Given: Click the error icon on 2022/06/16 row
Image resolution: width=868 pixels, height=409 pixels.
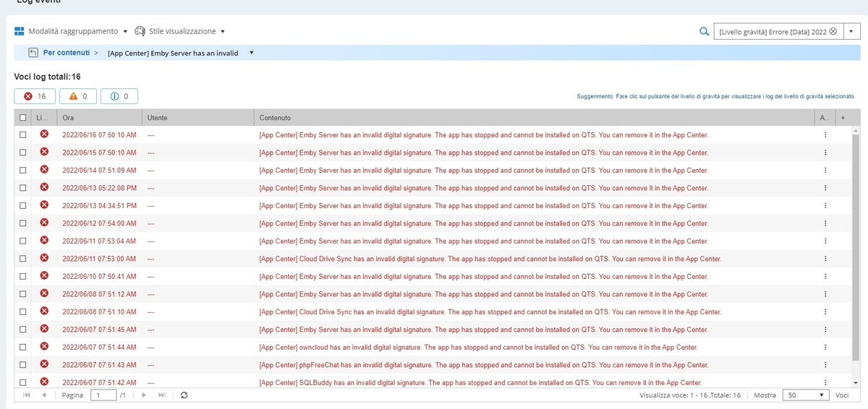Looking at the screenshot, I should (44, 134).
